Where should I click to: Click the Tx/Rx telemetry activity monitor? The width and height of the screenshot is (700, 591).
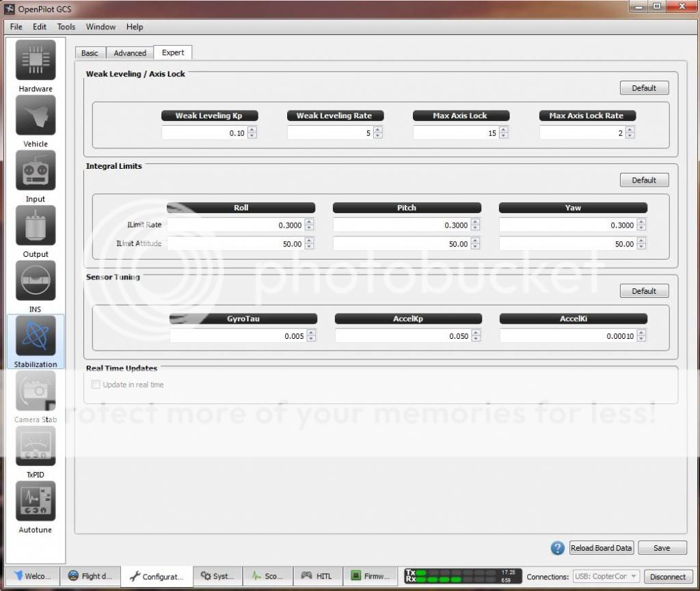(x=463, y=576)
